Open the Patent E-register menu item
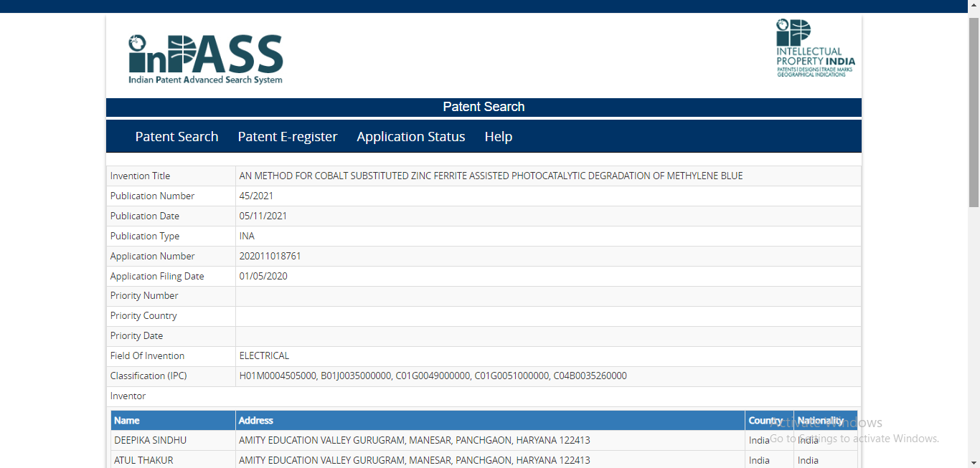Image resolution: width=980 pixels, height=468 pixels. [288, 136]
